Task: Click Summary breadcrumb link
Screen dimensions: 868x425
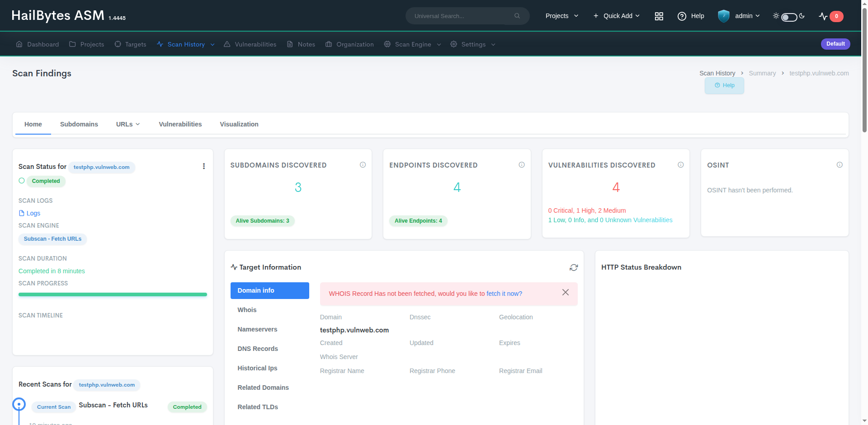Action: pos(762,73)
